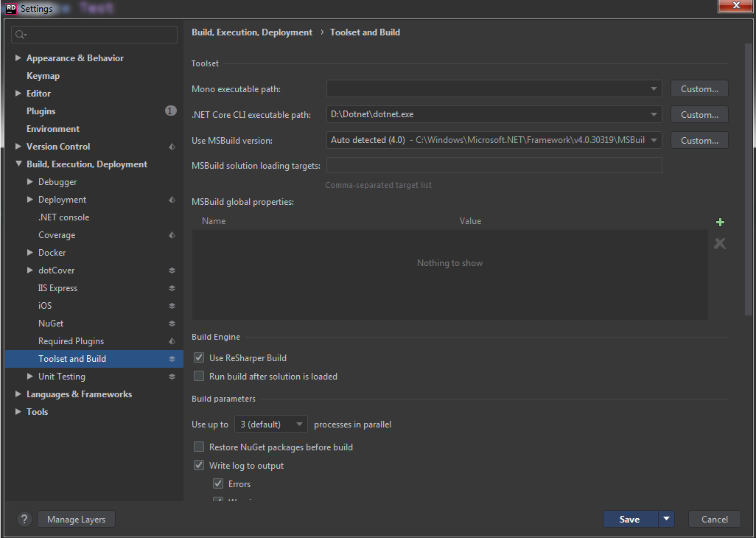Click the green plus add property icon
This screenshot has height=538, width=756.
coord(720,223)
